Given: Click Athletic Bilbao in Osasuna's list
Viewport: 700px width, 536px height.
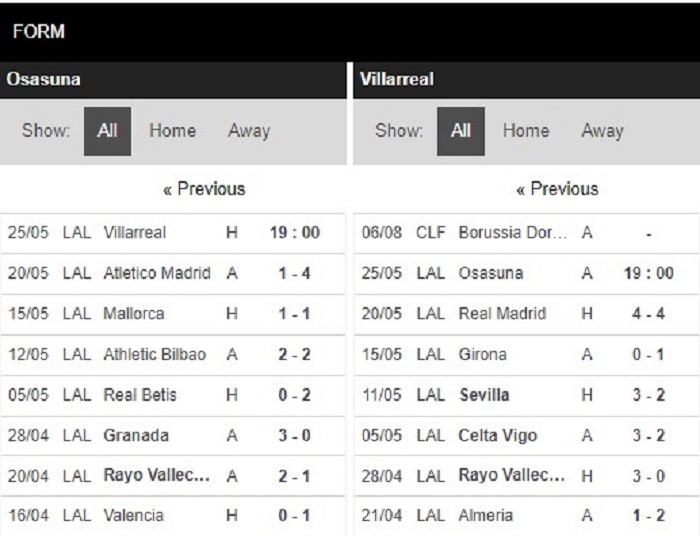Looking at the screenshot, I should tap(154, 354).
